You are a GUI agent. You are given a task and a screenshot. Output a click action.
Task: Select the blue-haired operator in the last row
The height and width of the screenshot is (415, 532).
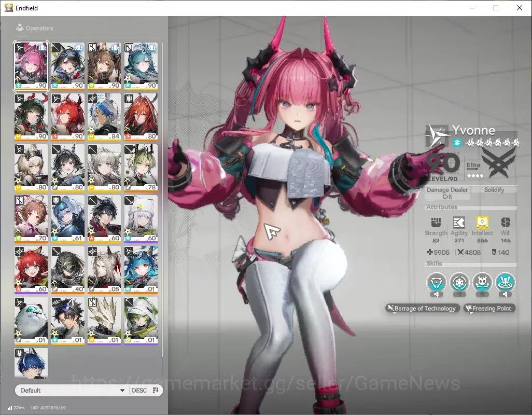(31, 363)
